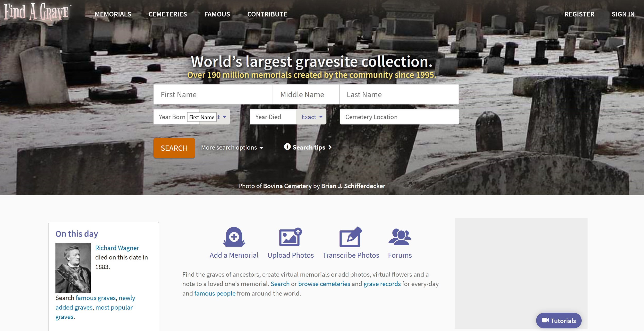Open the Tutorials video button
Image resolution: width=644 pixels, height=331 pixels.
(559, 320)
